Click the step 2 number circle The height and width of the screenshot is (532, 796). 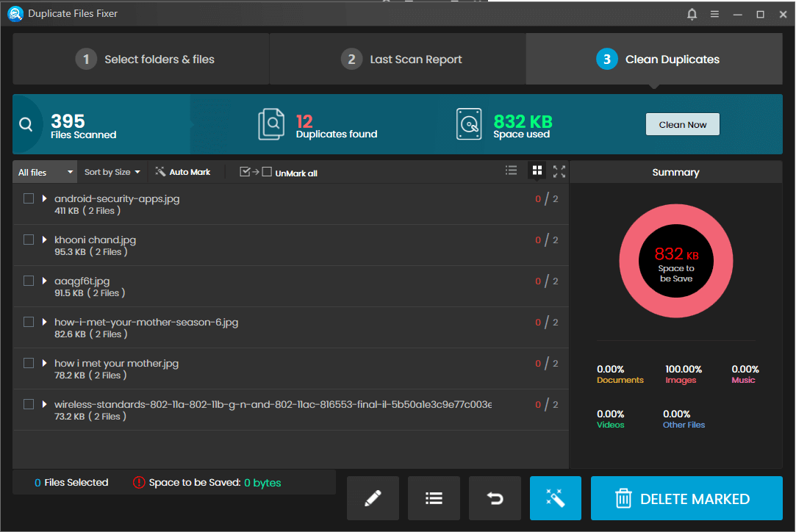(351, 60)
